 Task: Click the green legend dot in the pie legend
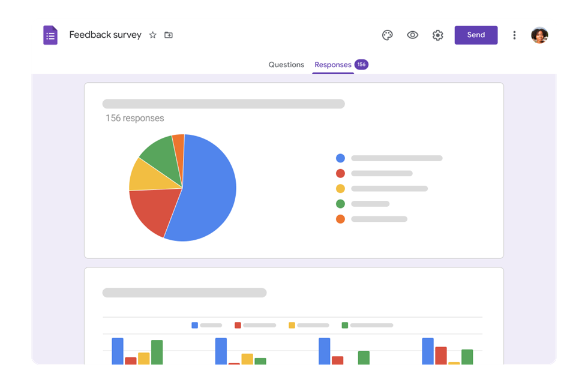click(340, 203)
